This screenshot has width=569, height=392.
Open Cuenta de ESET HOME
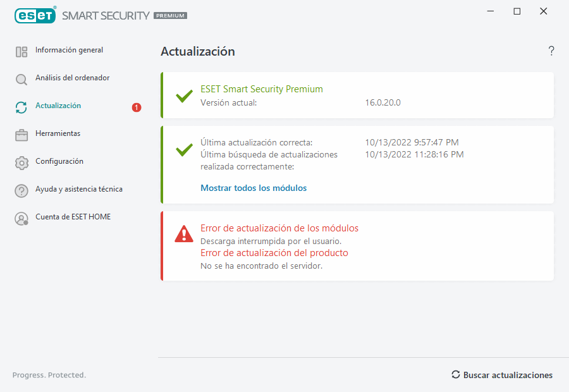click(73, 217)
